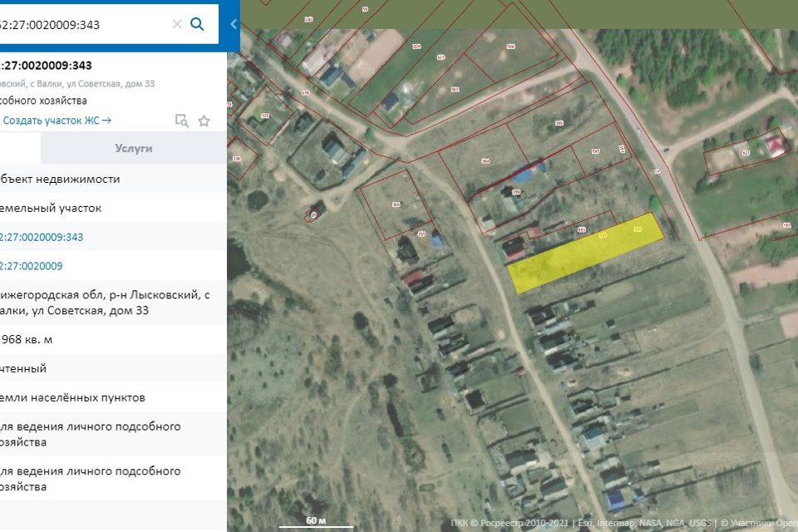Image resolution: width=798 pixels, height=532 pixels.
Task: Click the magnifier search icon
Action: tap(197, 24)
